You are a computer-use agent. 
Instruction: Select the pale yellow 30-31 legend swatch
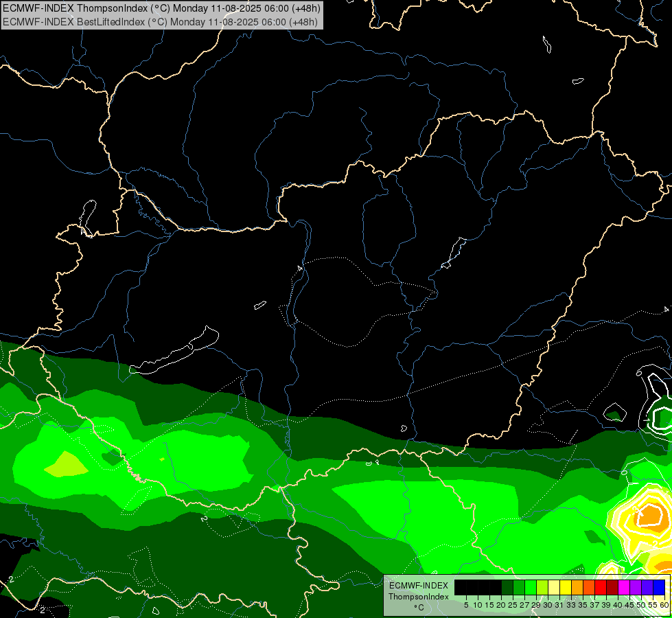[x=554, y=587]
